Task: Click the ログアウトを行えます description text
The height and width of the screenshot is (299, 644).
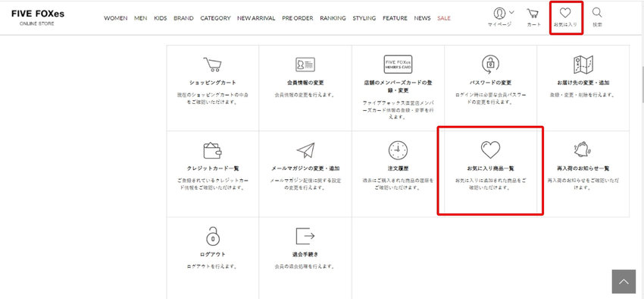Action: (x=213, y=266)
